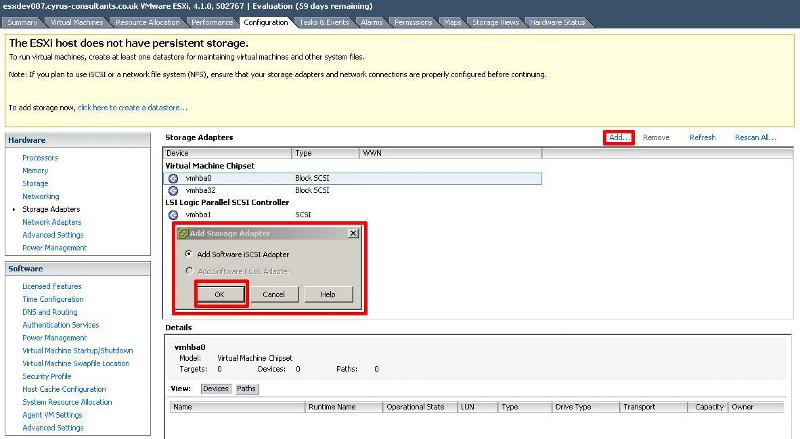Open Time Configuration
Screen dimensions: 800x439
tap(53, 299)
